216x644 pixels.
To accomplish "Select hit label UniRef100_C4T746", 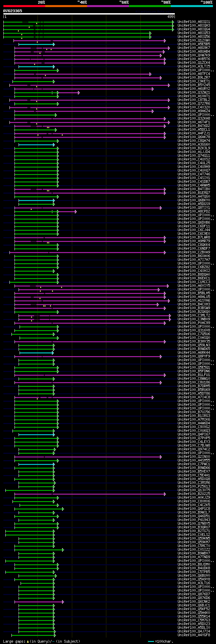I will pos(194,174).
